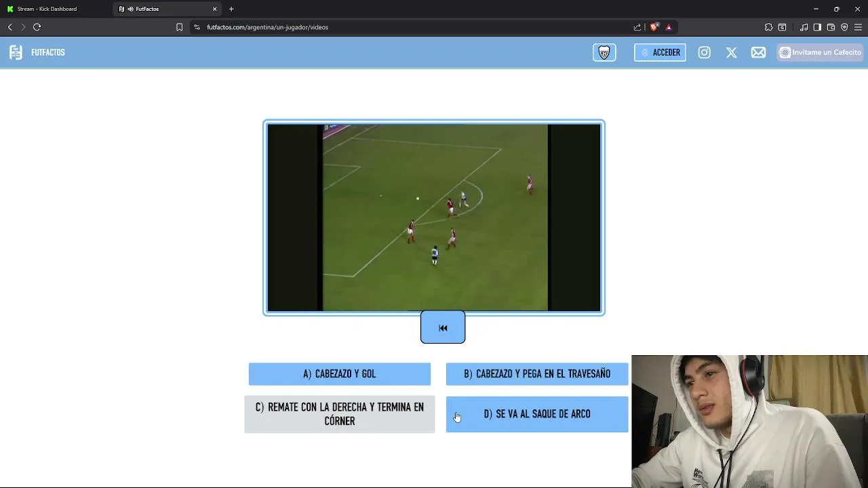This screenshot has width=868, height=488.
Task: Open Brave Shields lion icon
Action: (x=654, y=27)
